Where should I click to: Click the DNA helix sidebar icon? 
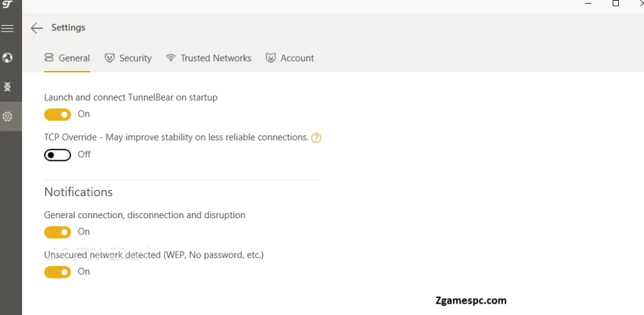[x=8, y=87]
